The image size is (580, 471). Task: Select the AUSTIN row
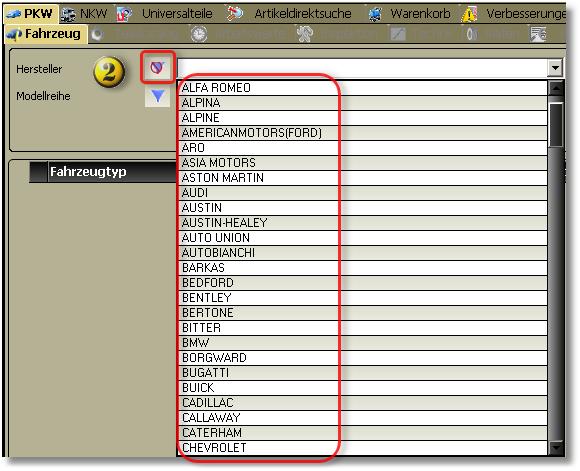pyautogui.click(x=362, y=208)
